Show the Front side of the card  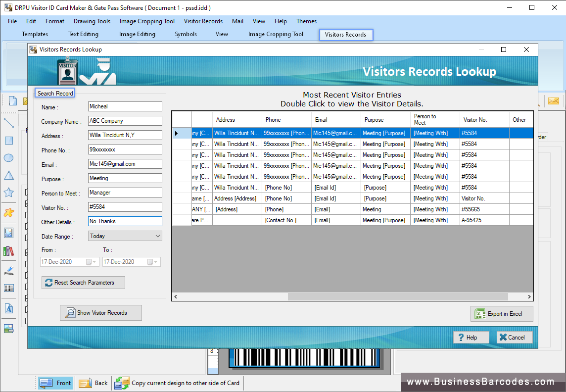pos(55,383)
